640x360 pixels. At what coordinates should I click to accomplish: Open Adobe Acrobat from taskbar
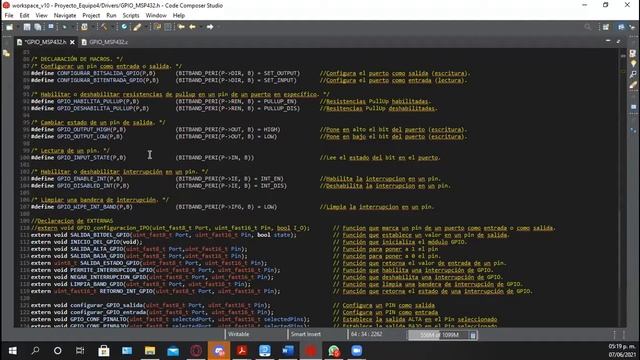tap(242, 351)
